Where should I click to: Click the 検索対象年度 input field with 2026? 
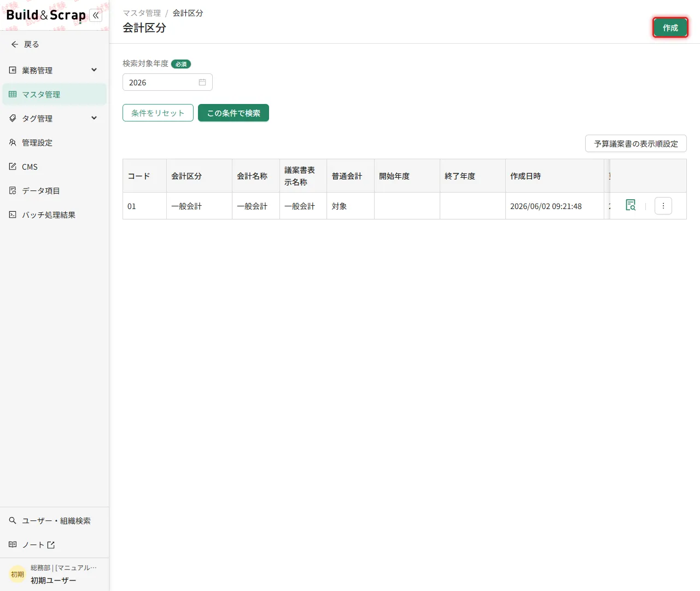167,82
